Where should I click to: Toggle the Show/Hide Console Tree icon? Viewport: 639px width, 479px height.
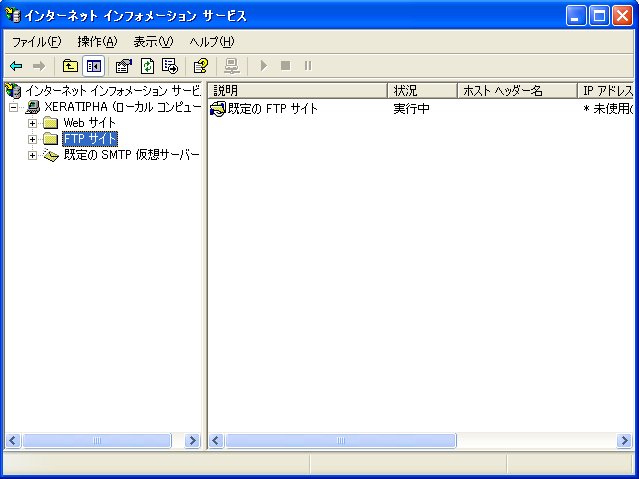93,66
